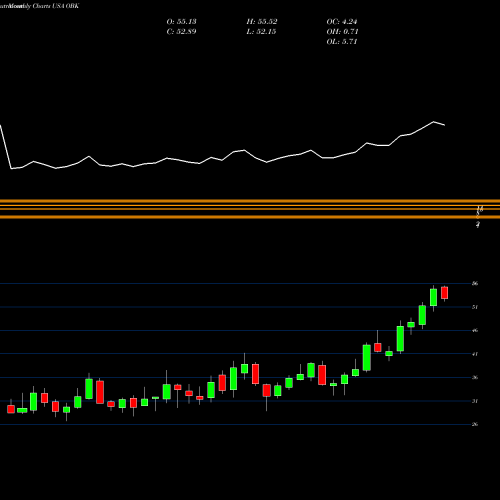Select the OC: 4.24 statistic
This screenshot has height=500, width=500.
pyautogui.click(x=342, y=22)
